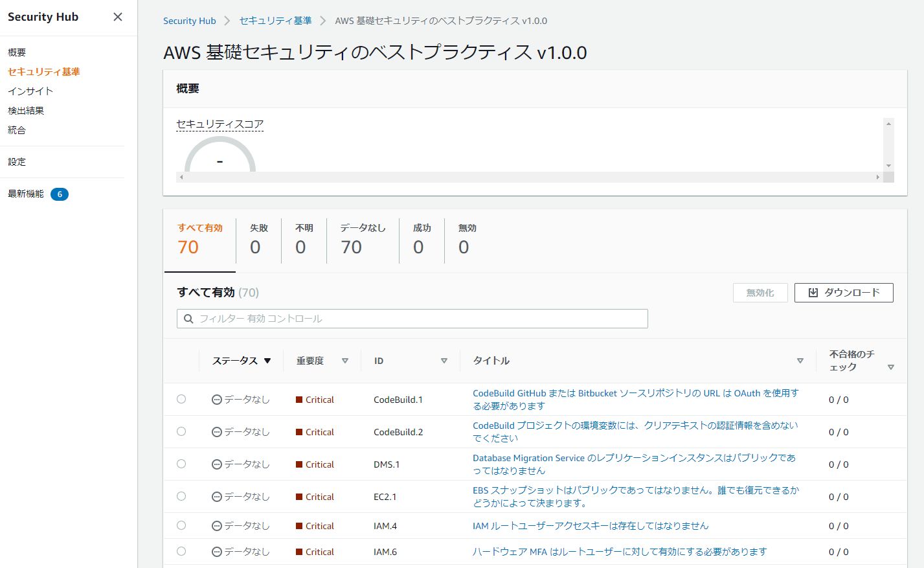Image resolution: width=924 pixels, height=568 pixels.
Task: Open the CodeBuild GitHub または Bitbucket title link
Action: (636, 400)
